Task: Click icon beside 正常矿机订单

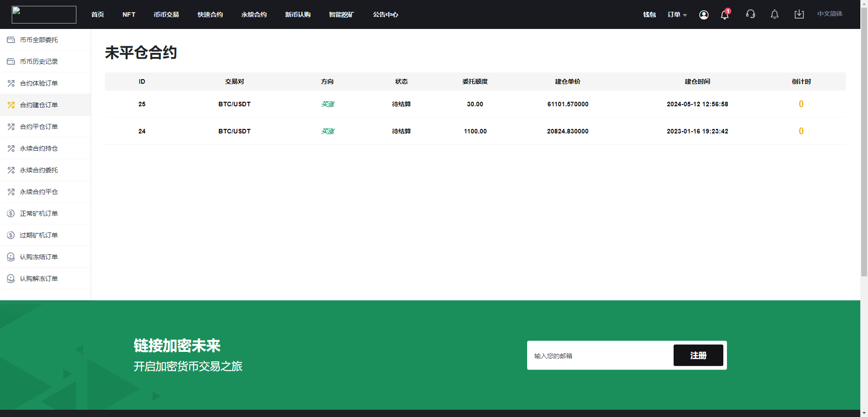Action: pyautogui.click(x=11, y=213)
